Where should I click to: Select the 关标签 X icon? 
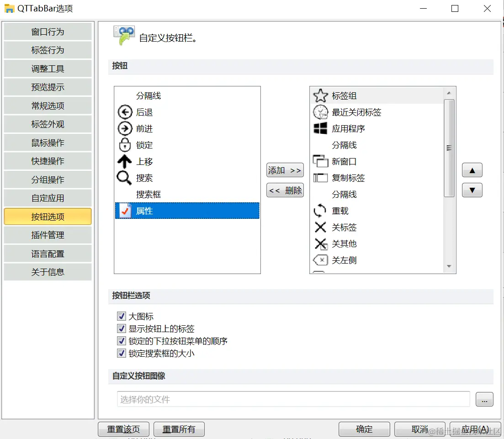320,227
